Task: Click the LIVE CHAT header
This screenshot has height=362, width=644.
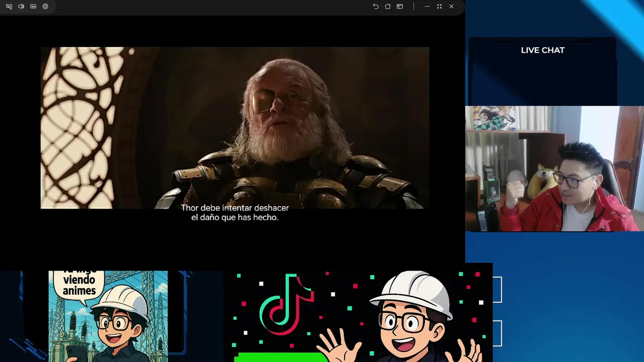Action: tap(542, 50)
